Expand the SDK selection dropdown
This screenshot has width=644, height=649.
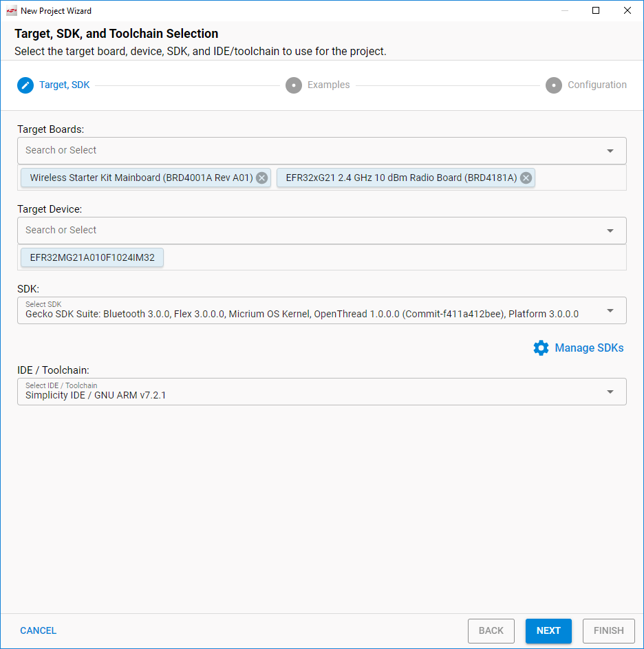[x=610, y=310]
